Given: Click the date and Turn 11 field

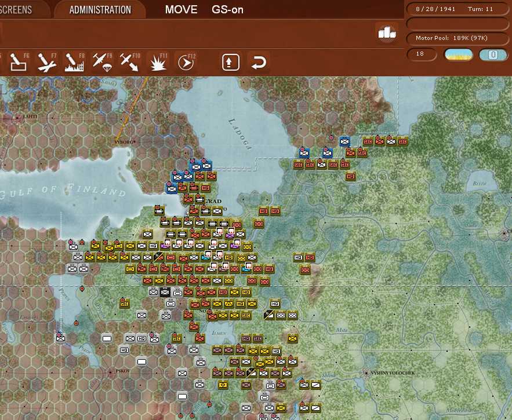Looking at the screenshot, I should click(x=457, y=9).
